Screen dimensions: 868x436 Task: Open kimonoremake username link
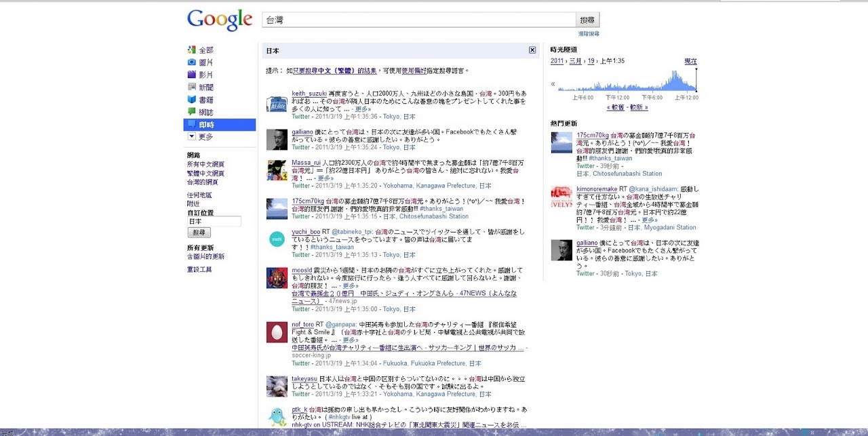(597, 189)
